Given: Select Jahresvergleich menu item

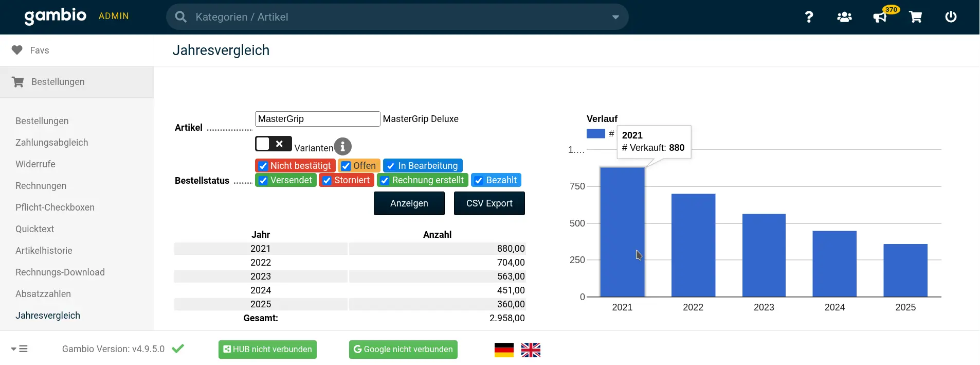Looking at the screenshot, I should (48, 316).
